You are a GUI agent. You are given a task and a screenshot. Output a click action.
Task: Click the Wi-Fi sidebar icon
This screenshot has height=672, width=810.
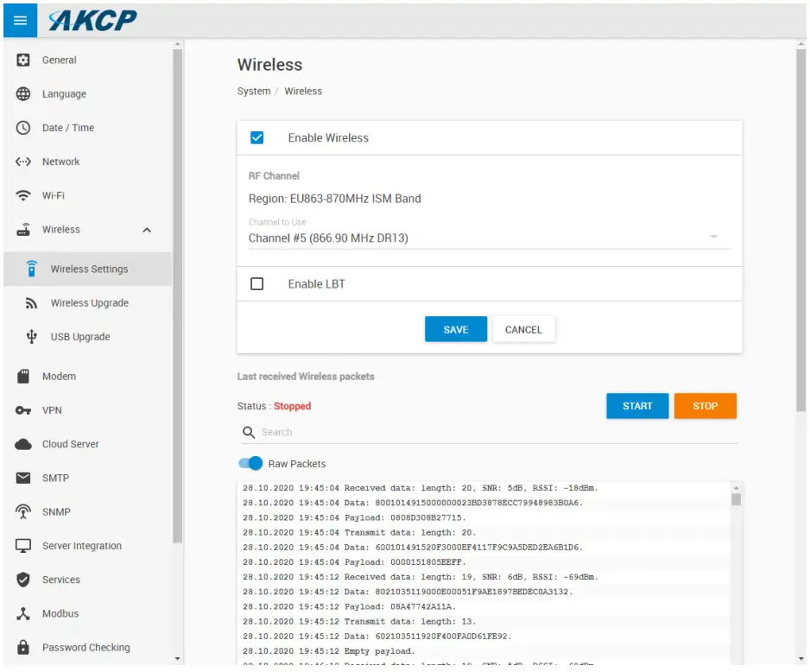coord(25,195)
